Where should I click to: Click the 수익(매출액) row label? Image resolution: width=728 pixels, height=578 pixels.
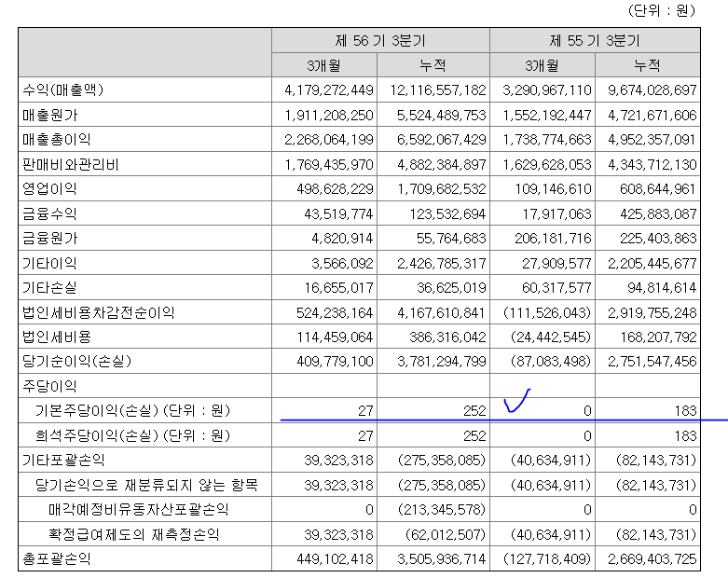tap(62, 89)
